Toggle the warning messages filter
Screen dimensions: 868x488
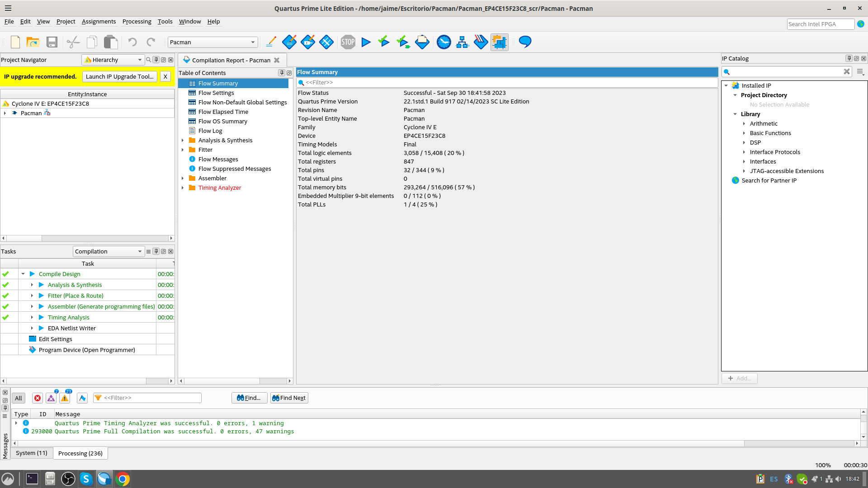pyautogui.click(x=65, y=398)
